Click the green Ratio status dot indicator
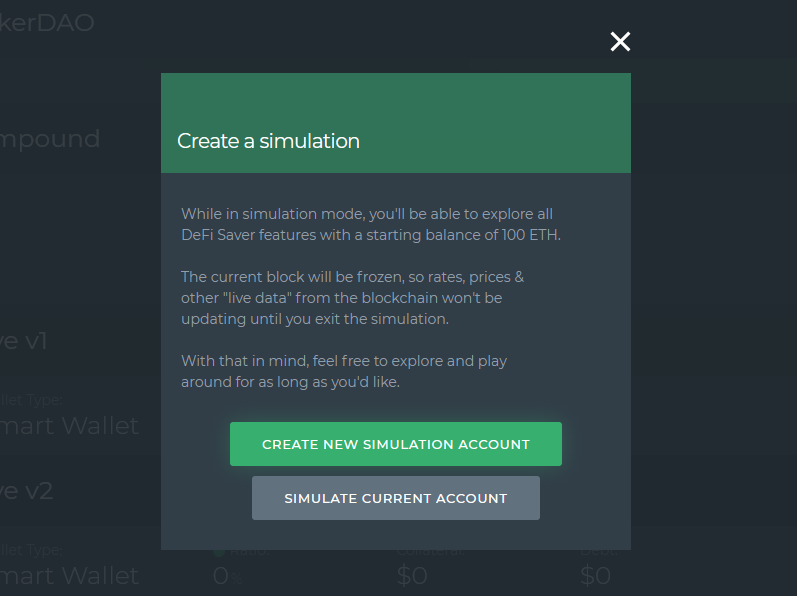The width and height of the screenshot is (797, 596). [x=219, y=552]
